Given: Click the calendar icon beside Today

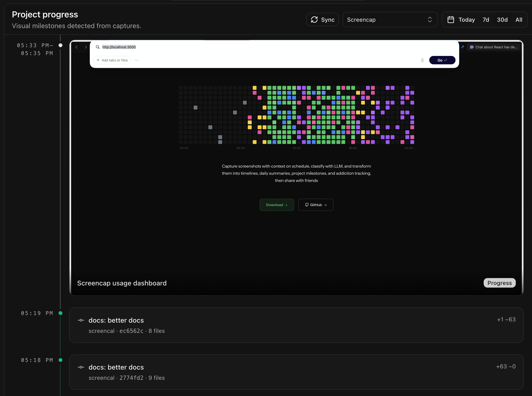Looking at the screenshot, I should click(x=451, y=20).
